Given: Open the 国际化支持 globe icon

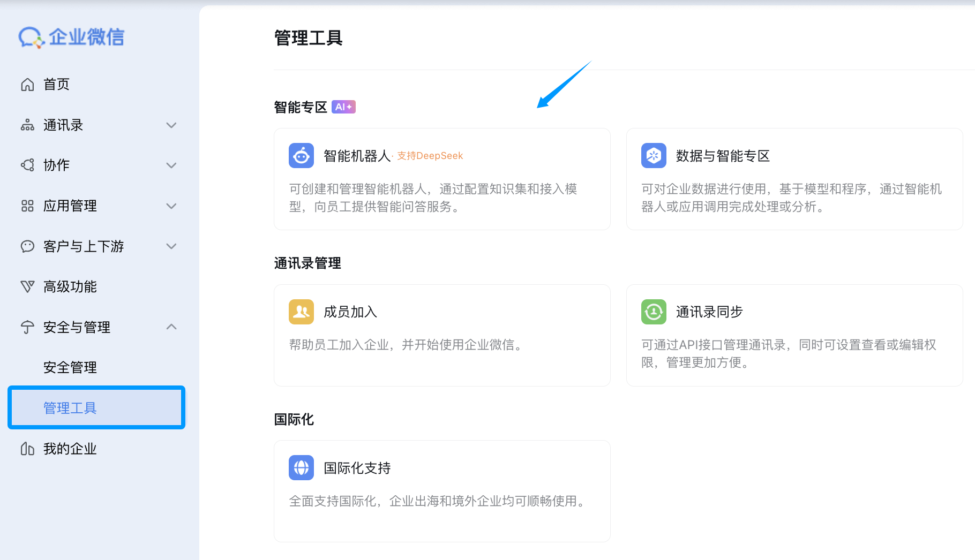Looking at the screenshot, I should (301, 467).
